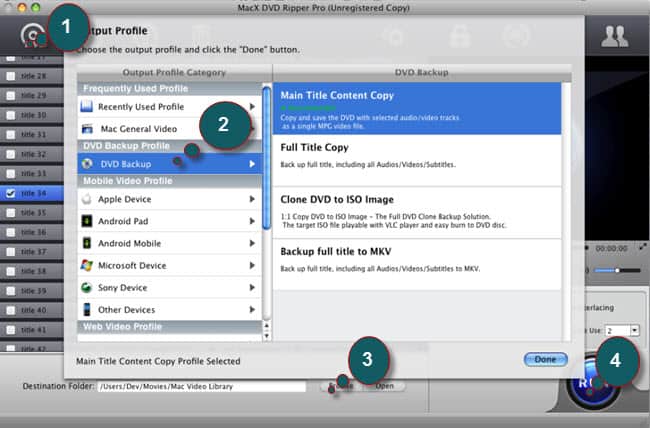The image size is (650, 428).
Task: Click the category list scroll-up arrow
Action: (x=267, y=326)
